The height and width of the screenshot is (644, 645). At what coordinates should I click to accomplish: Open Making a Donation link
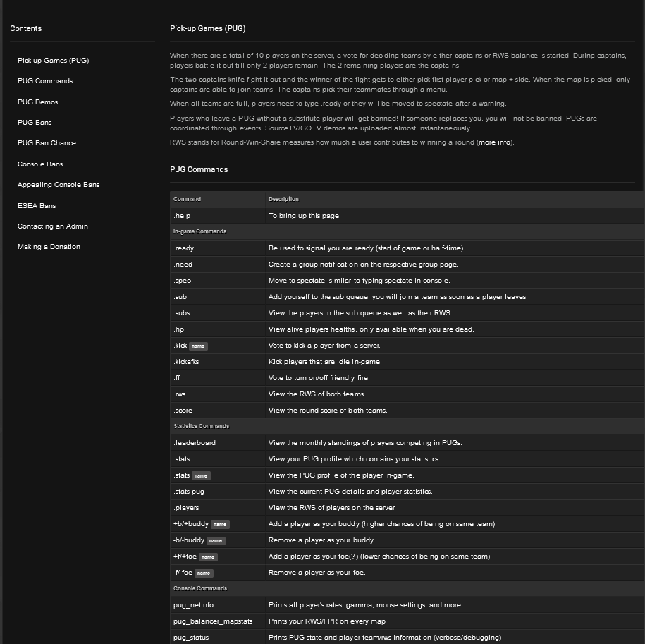click(49, 247)
